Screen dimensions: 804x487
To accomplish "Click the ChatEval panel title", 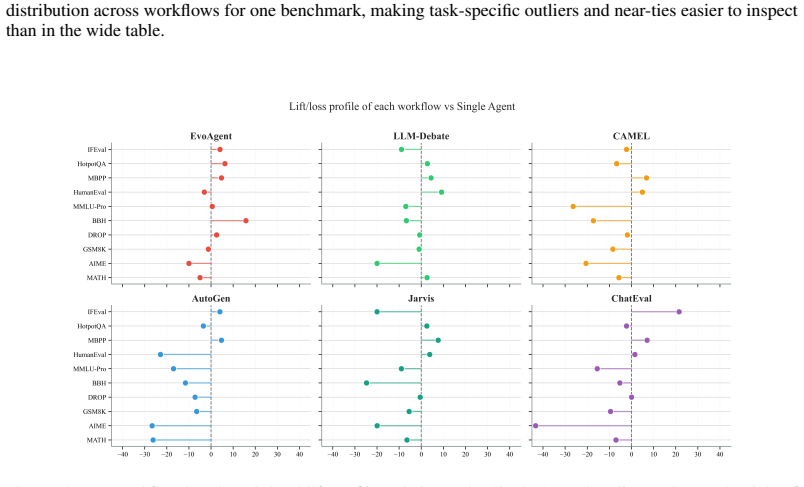I will [631, 298].
